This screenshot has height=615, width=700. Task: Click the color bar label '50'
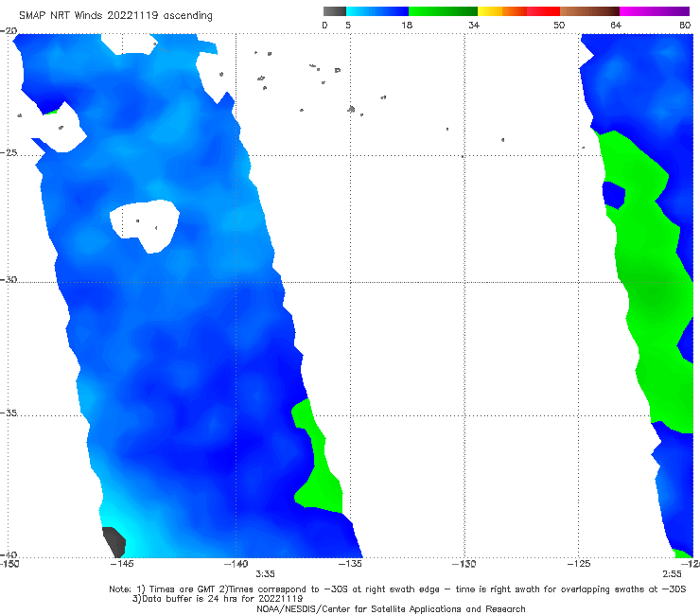pyautogui.click(x=559, y=26)
